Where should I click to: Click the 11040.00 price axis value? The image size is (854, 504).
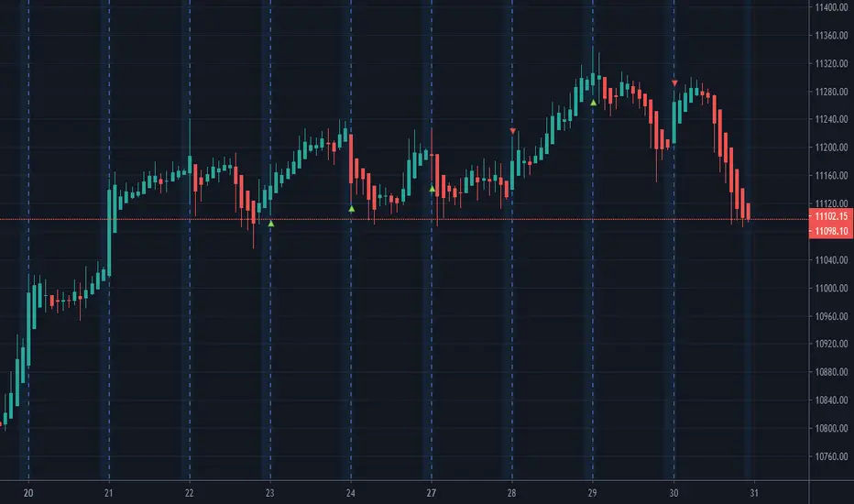click(x=831, y=260)
